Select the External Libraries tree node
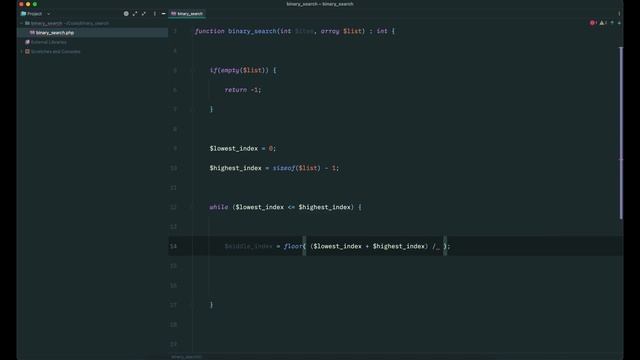The image size is (640, 360). pos(46,42)
